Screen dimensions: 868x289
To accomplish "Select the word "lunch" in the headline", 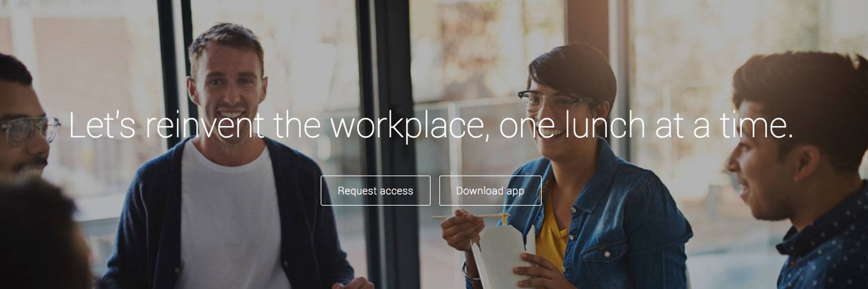I will click(605, 125).
